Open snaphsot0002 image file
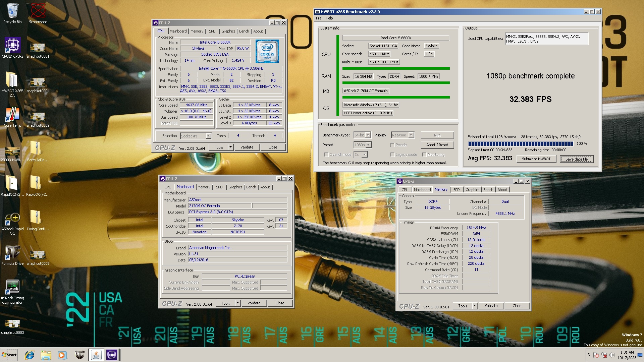The width and height of the screenshot is (644, 362). [x=38, y=119]
